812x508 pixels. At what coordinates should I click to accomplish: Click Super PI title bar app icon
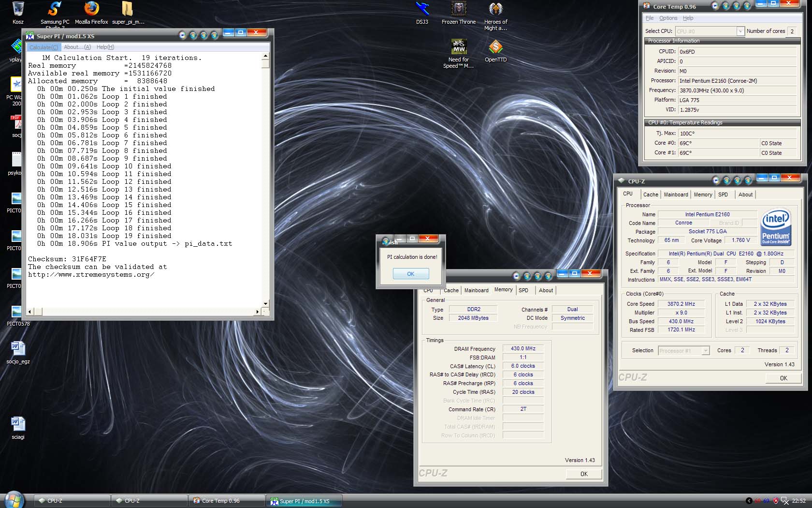click(30, 35)
